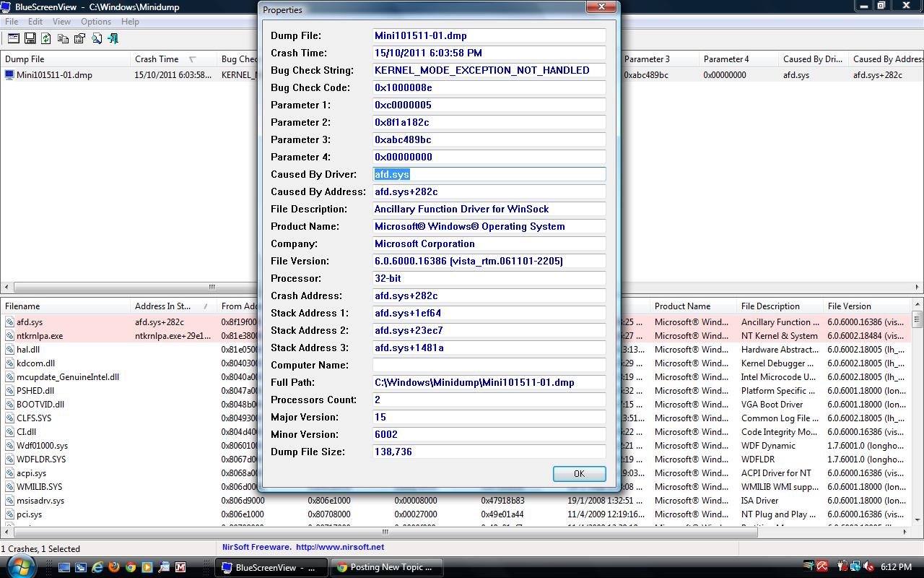Click the Full Path field in Properties
924x578 pixels.
tap(489, 382)
